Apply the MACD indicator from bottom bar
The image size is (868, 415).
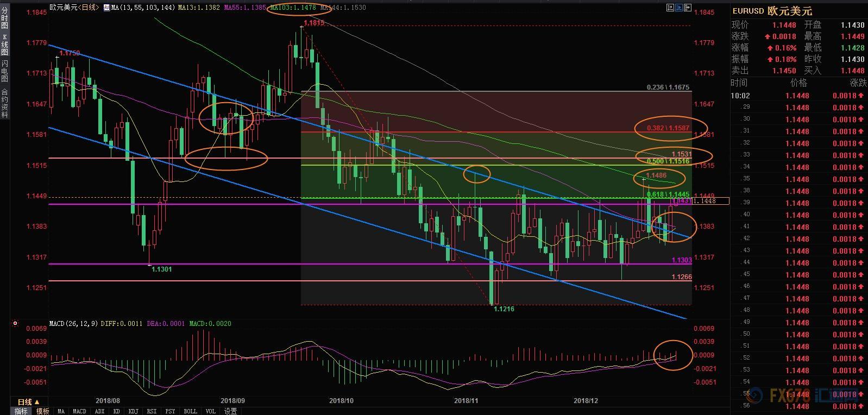[x=79, y=411]
